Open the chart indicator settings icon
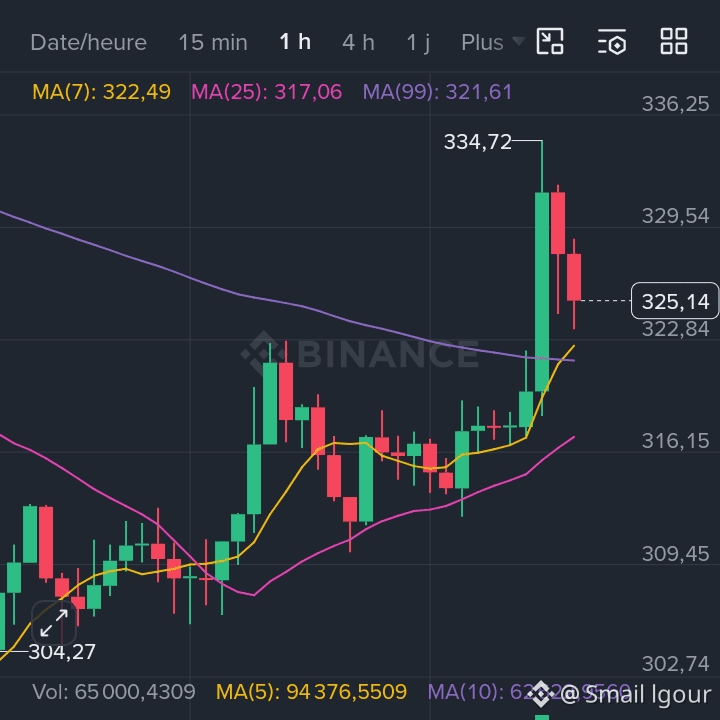This screenshot has width=720, height=720. pyautogui.click(x=612, y=41)
